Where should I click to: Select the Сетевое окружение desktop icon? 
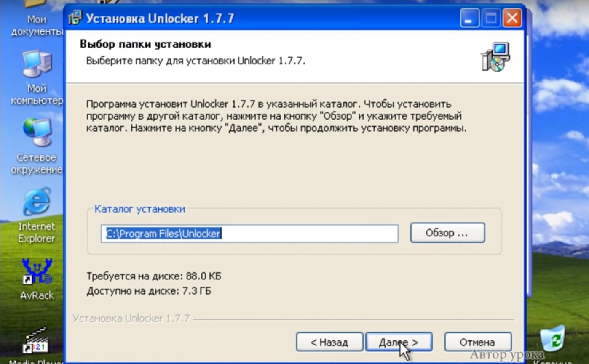pyautogui.click(x=36, y=146)
